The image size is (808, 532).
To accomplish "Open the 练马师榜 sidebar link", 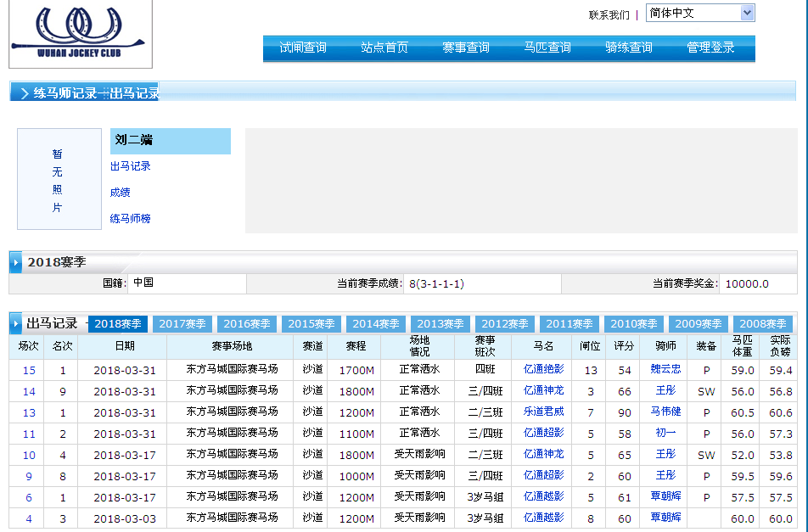I will [x=131, y=219].
